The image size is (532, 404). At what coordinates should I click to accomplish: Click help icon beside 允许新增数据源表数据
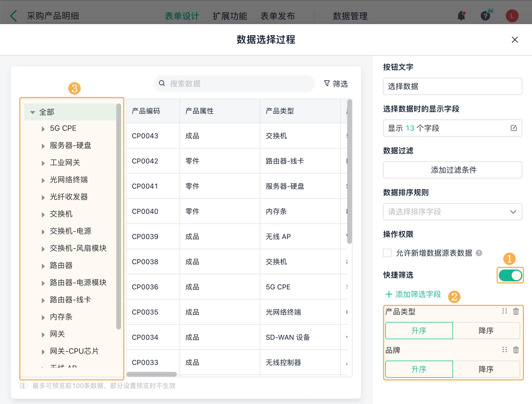479,253
